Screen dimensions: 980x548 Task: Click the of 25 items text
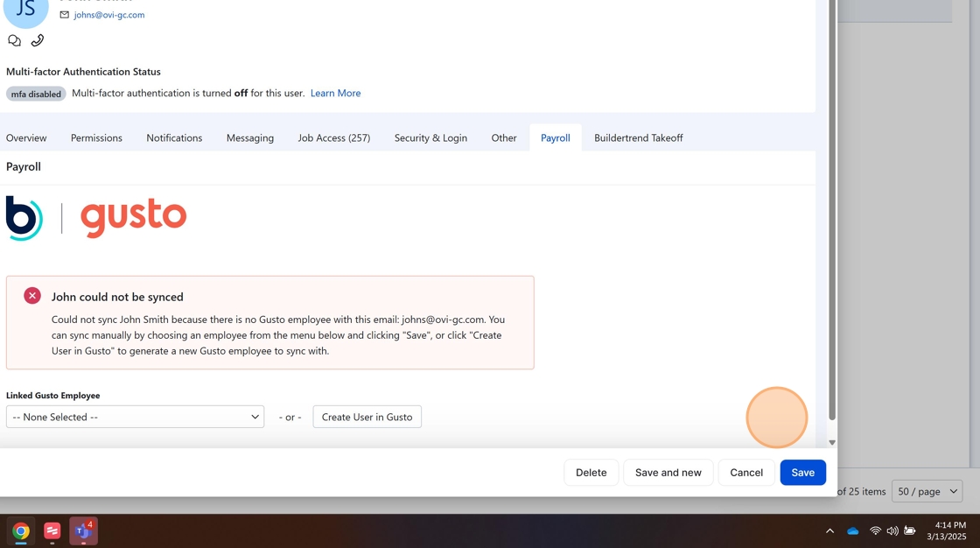coord(861,492)
